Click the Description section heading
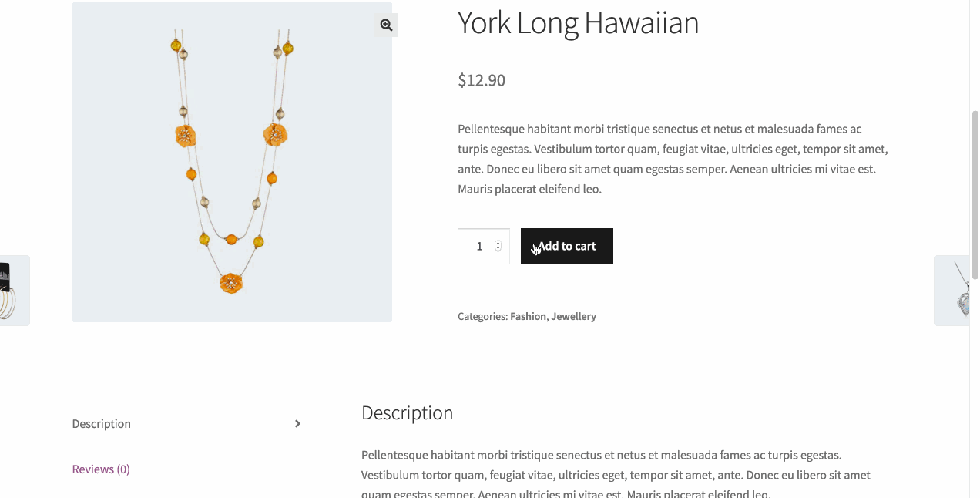980x498 pixels. pyautogui.click(x=407, y=413)
